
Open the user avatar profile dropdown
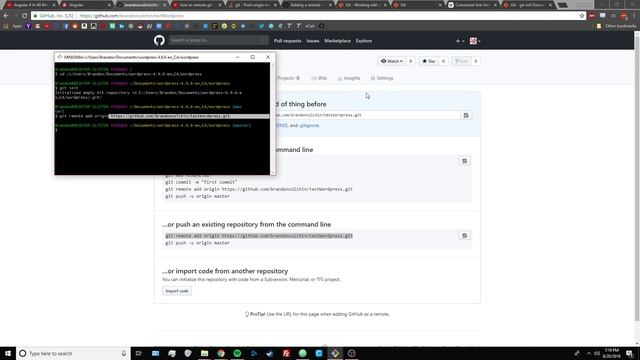click(475, 41)
